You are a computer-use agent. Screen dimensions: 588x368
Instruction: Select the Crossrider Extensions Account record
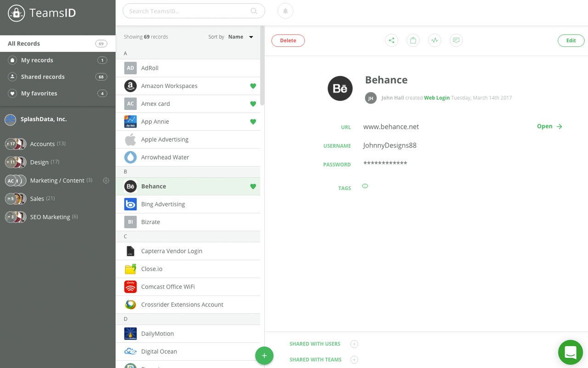tap(188, 305)
